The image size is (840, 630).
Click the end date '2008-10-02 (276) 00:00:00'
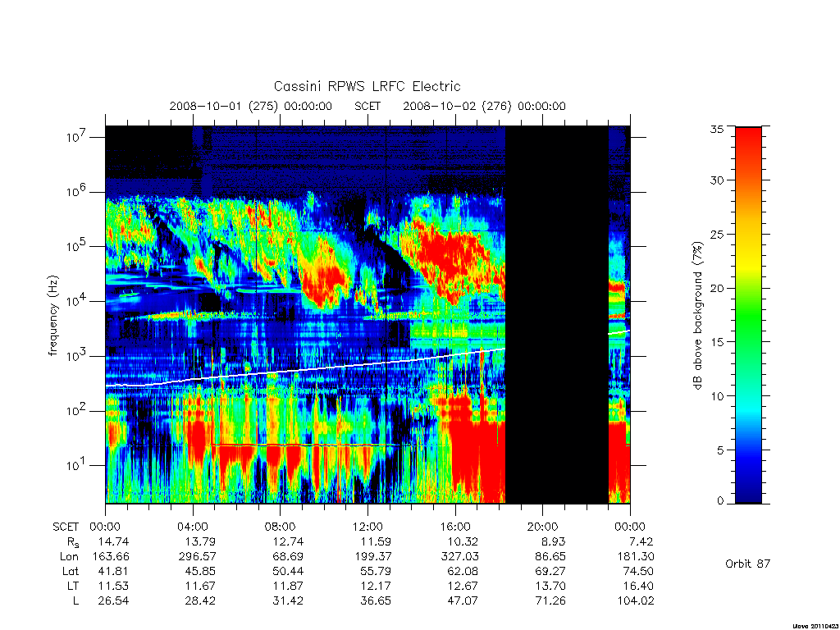point(484,106)
